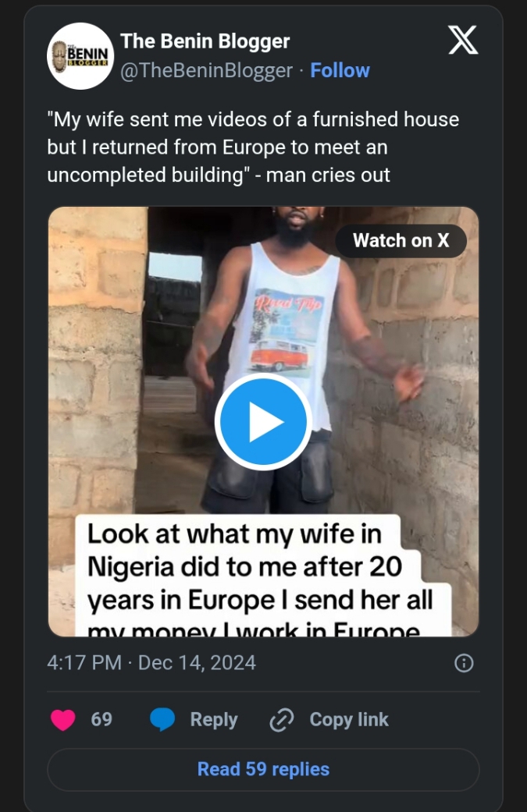Open the Read 59 replies button
The image size is (527, 812).
coord(263,769)
